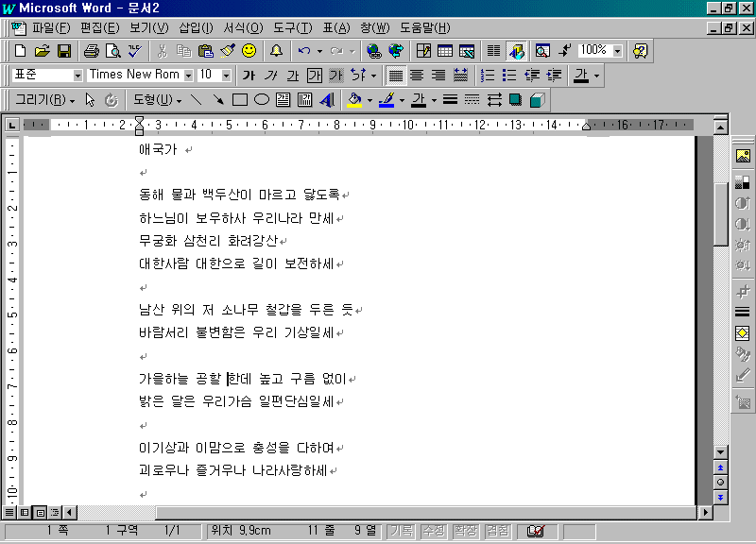Align paragraph justified (both sides)

point(395,76)
